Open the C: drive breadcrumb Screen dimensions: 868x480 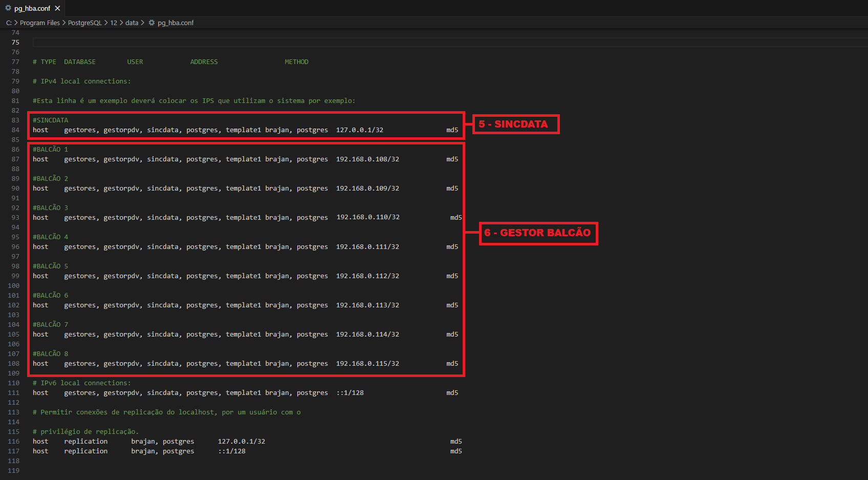click(9, 23)
